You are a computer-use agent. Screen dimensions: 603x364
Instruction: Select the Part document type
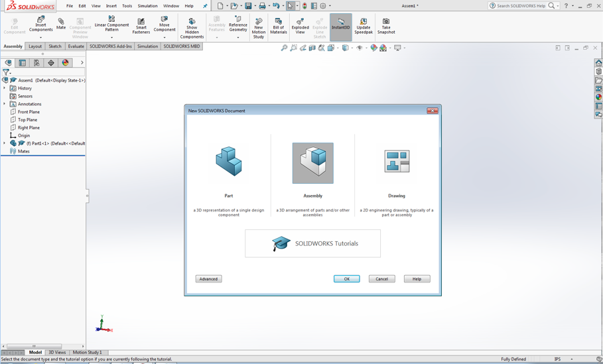pyautogui.click(x=229, y=162)
